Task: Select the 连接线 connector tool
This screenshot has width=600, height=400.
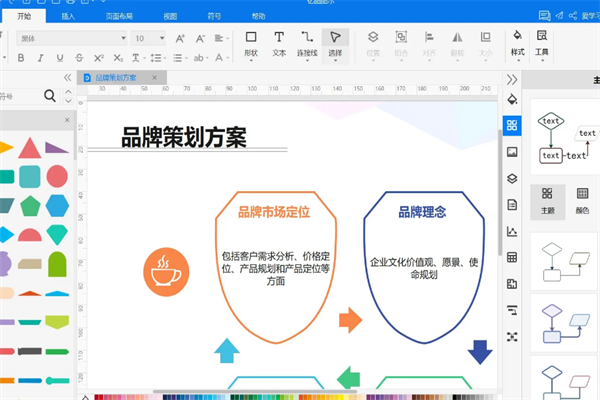Action: click(307, 45)
